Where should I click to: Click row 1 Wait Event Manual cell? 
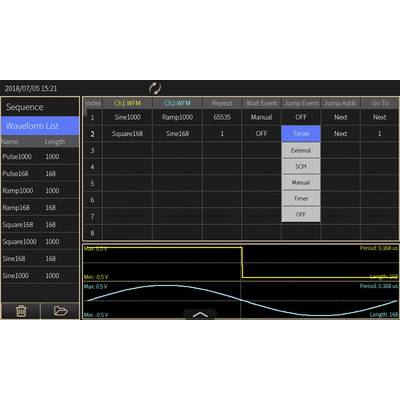coord(261,117)
